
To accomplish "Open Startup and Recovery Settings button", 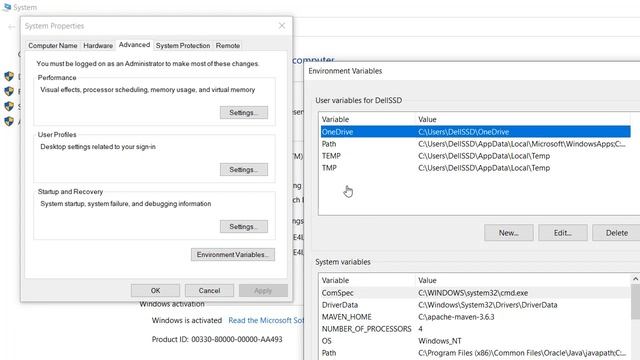I will pyautogui.click(x=244, y=227).
